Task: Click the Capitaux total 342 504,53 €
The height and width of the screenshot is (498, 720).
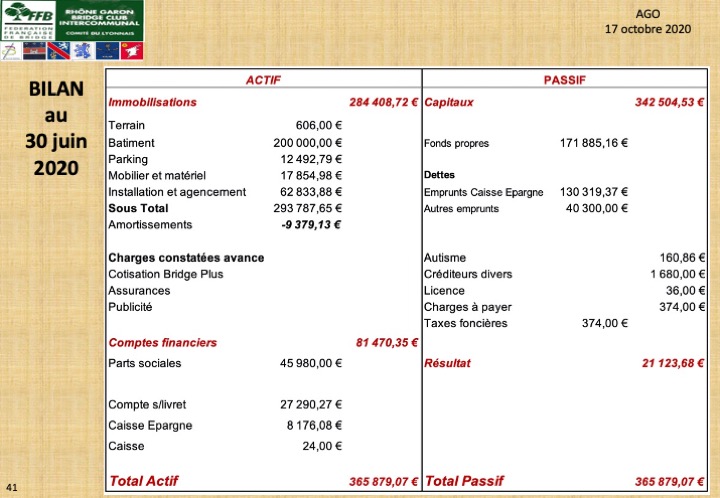Action: [669, 102]
